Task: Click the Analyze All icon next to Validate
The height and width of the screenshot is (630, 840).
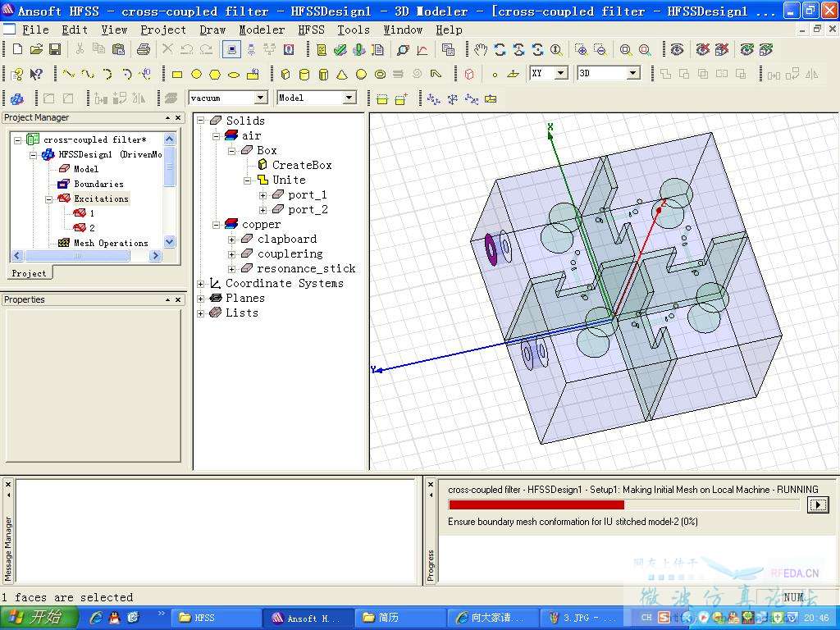Action: tap(359, 50)
